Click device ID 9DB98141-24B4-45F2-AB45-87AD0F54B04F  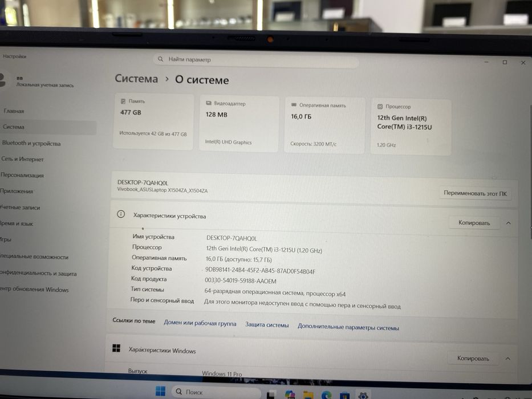coord(260,271)
